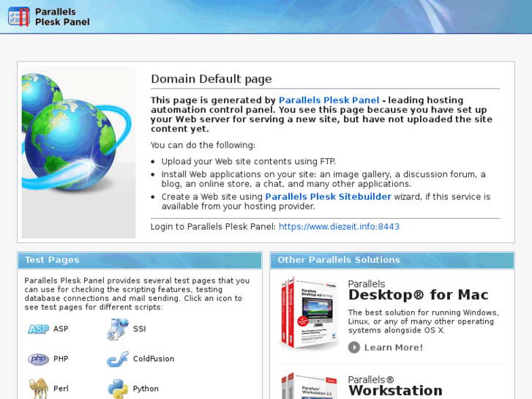Click the Parallels Workstation box image
Image resolution: width=532 pixels, height=399 pixels.
tap(309, 386)
